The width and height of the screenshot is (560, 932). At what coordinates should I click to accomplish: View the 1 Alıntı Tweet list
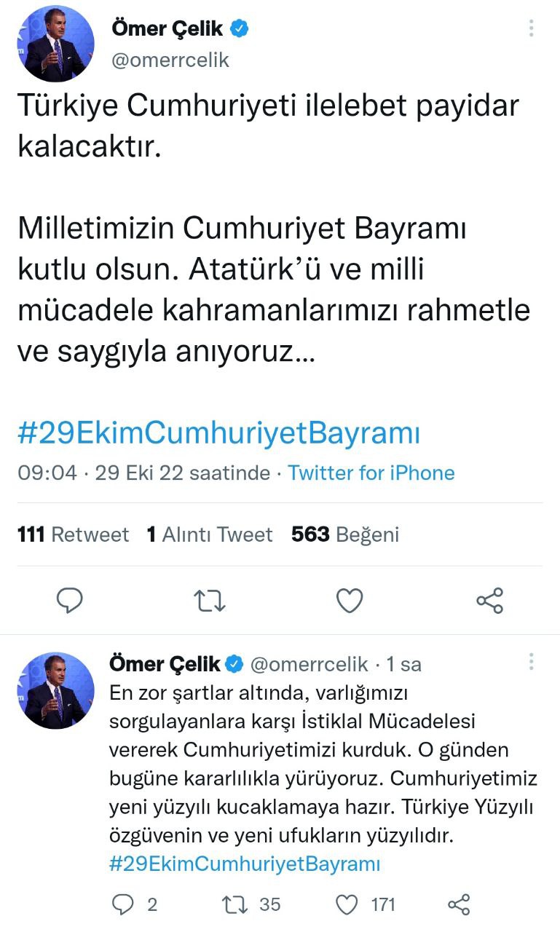click(x=210, y=535)
